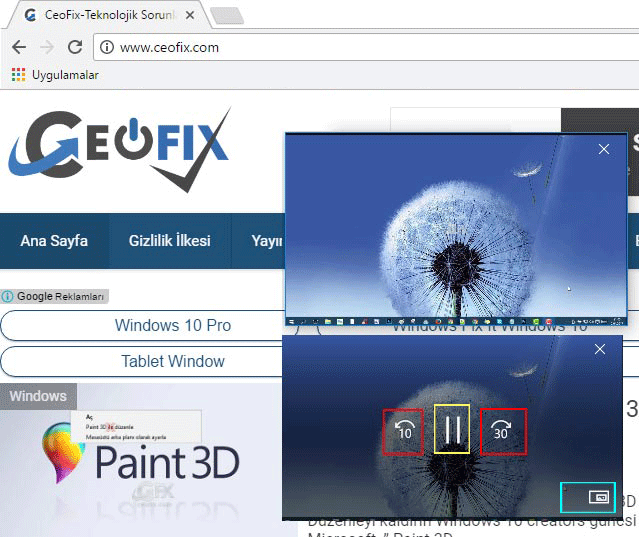Open the Paint 3D article thumbnail
Viewport: 639px width, 537px height.
[141, 460]
